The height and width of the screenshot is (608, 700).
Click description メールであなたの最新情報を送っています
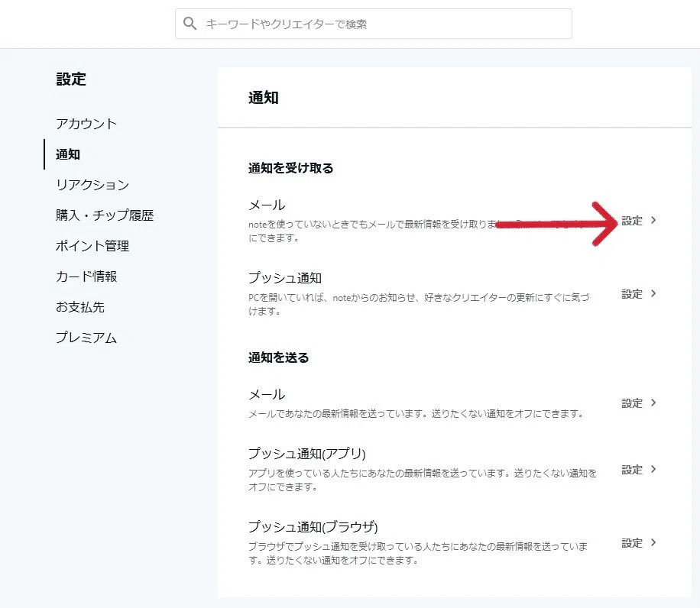(416, 414)
